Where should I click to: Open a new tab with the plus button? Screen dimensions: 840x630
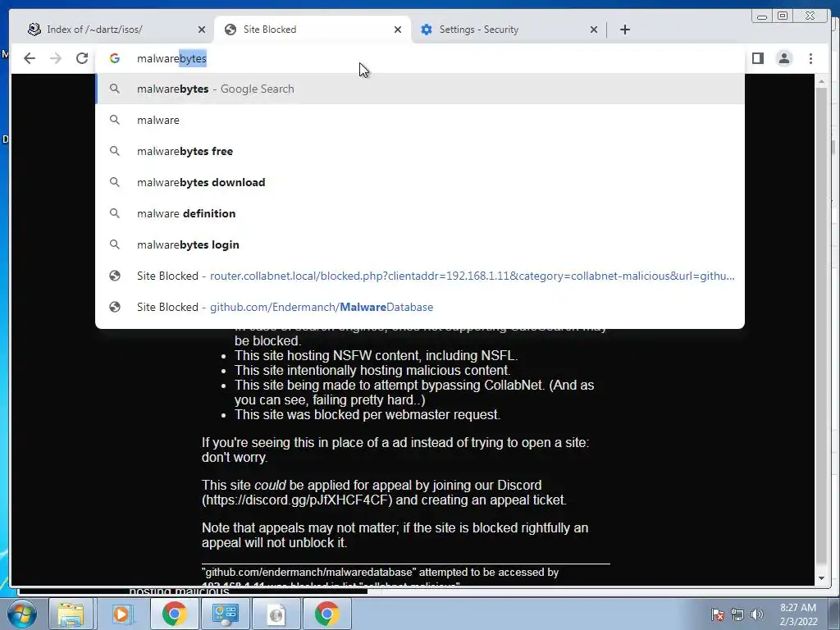[x=624, y=30]
